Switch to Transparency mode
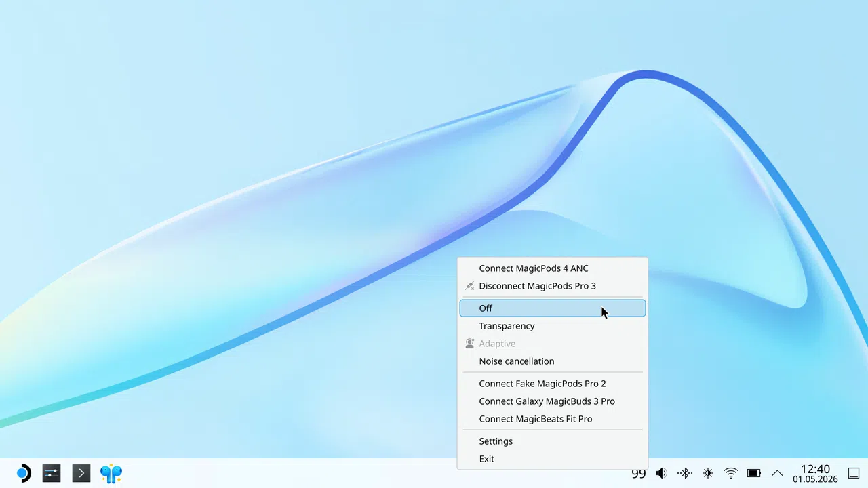The image size is (868, 488). [x=553, y=325]
